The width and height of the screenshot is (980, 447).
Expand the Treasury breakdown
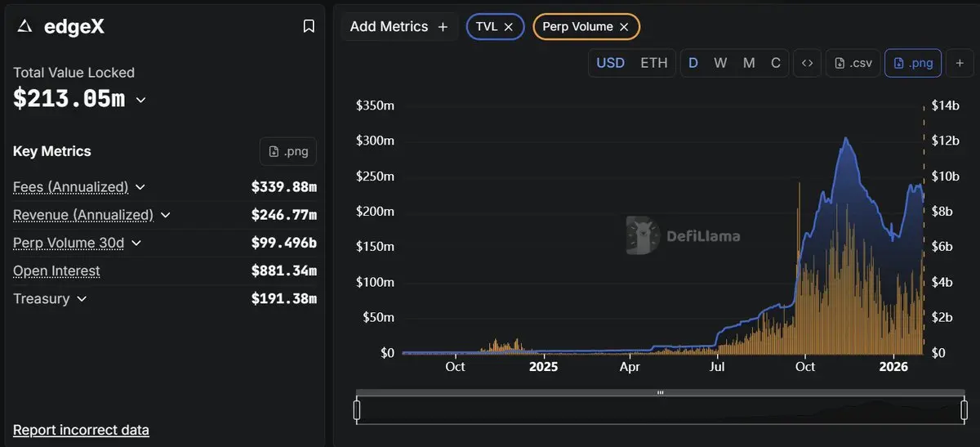click(82, 299)
